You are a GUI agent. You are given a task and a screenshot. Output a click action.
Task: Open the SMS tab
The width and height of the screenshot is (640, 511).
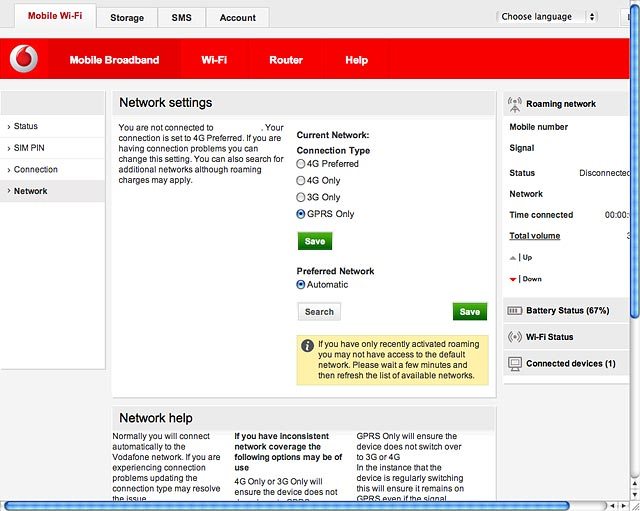(x=182, y=18)
